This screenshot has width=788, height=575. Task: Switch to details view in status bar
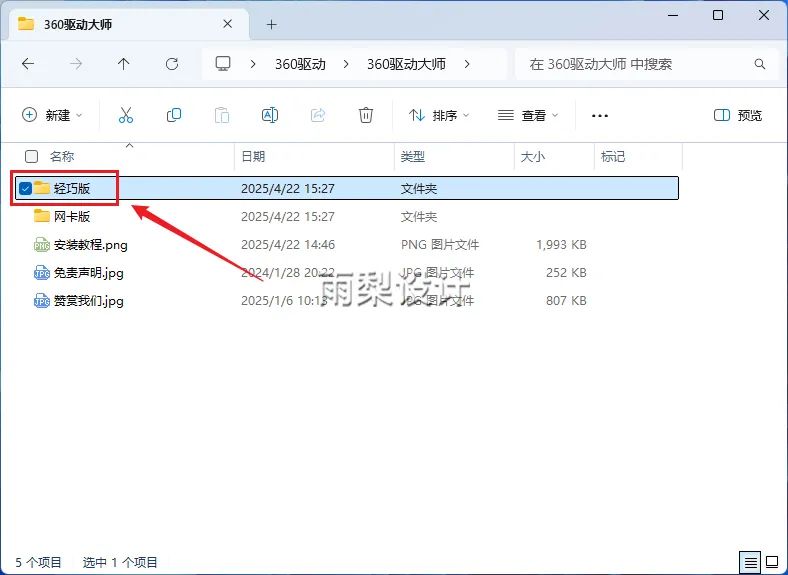(750, 562)
